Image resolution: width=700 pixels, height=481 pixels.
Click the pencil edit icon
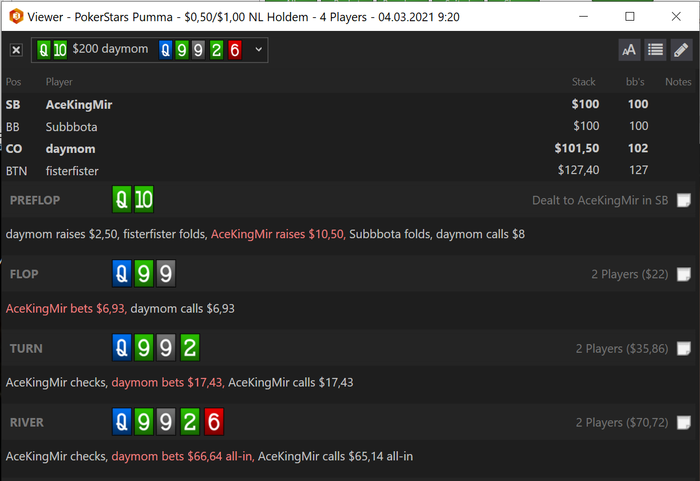pos(681,50)
